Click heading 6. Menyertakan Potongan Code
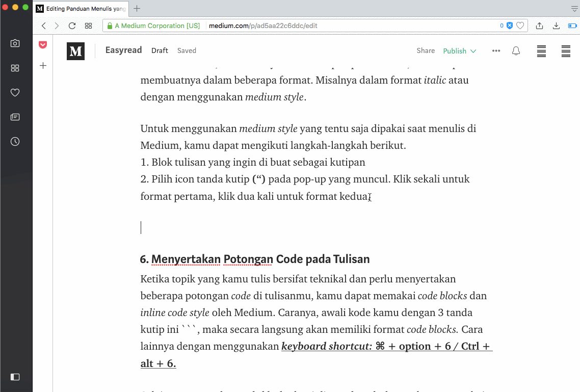Screen dimensions: 580x392 (x=255, y=259)
